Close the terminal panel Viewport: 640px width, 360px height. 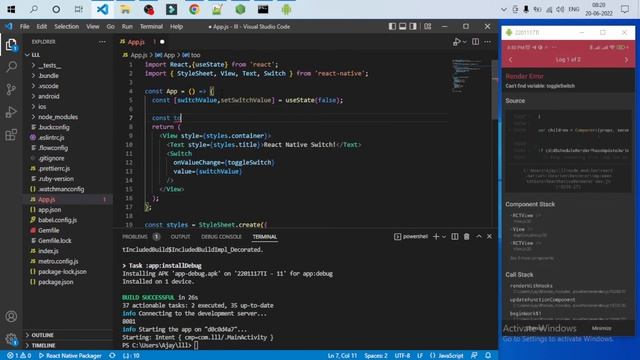(x=489, y=237)
